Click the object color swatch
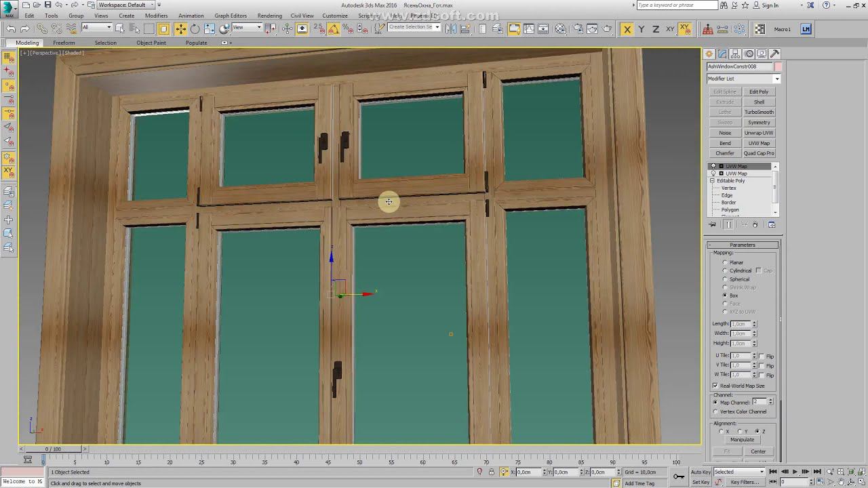 click(x=778, y=67)
